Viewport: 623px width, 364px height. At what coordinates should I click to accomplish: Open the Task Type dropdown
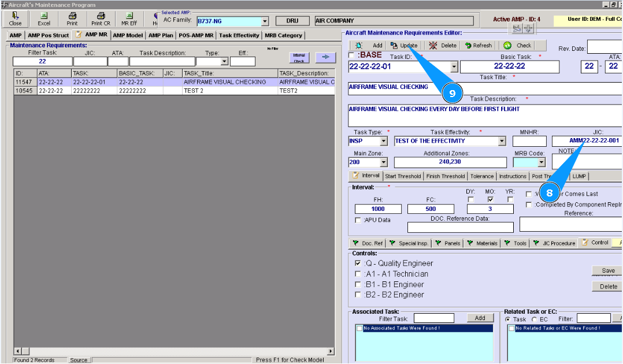(383, 141)
